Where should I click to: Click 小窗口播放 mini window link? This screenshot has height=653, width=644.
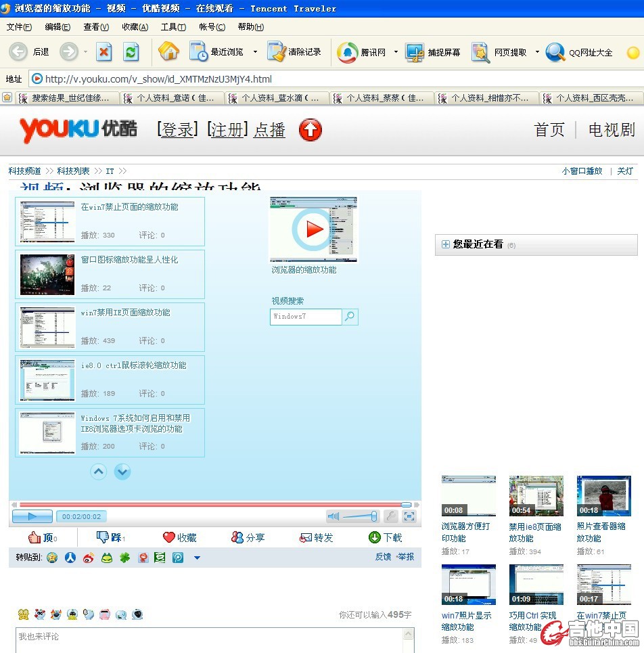(582, 171)
